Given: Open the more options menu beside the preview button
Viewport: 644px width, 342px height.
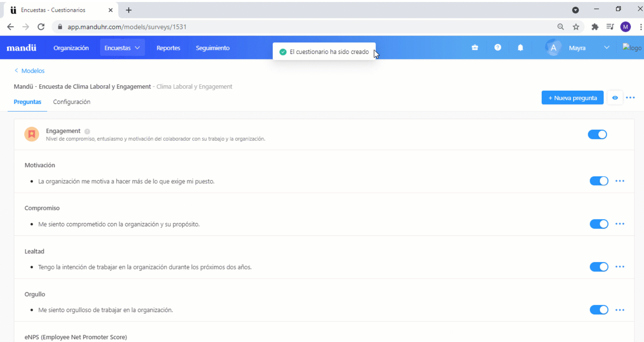Looking at the screenshot, I should pyautogui.click(x=630, y=98).
